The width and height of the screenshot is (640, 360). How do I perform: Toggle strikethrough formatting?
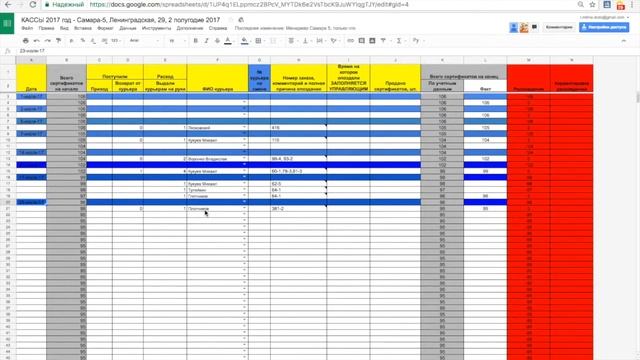[x=217, y=41]
